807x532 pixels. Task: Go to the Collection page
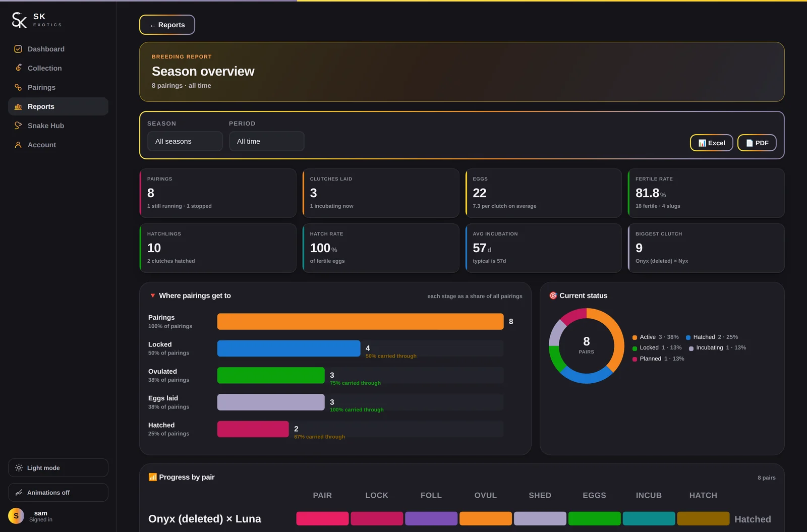[58, 68]
